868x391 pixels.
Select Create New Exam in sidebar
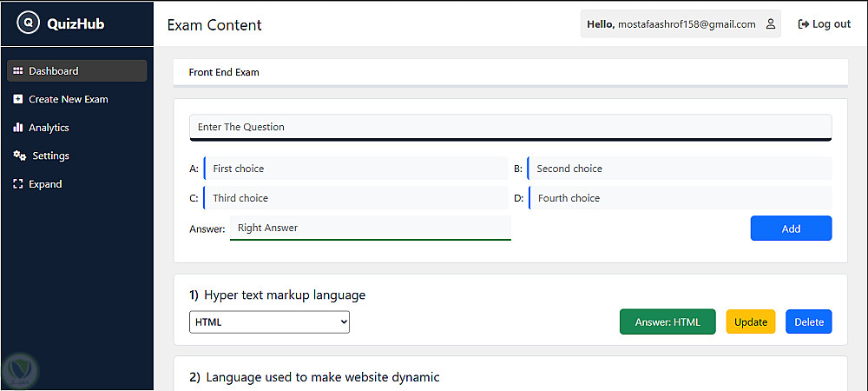point(68,99)
